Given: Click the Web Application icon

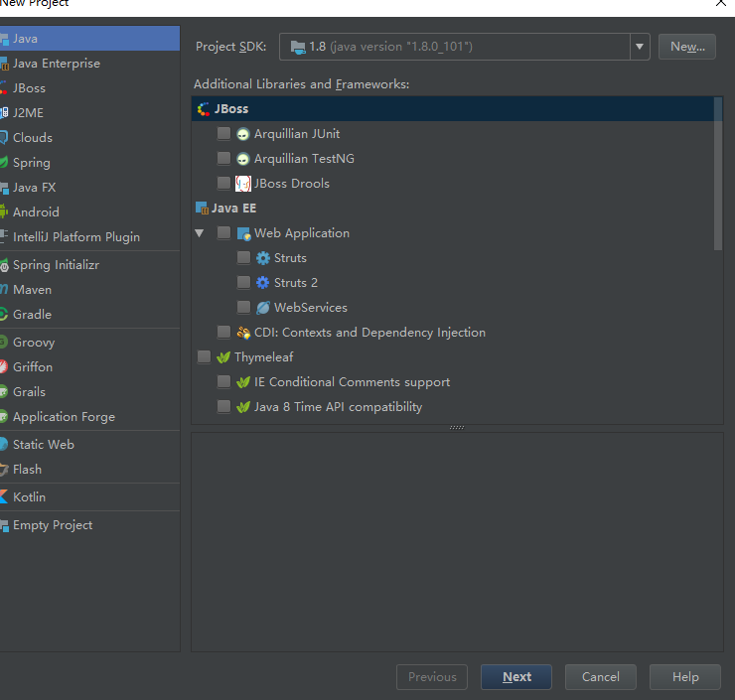Looking at the screenshot, I should pos(243,233).
